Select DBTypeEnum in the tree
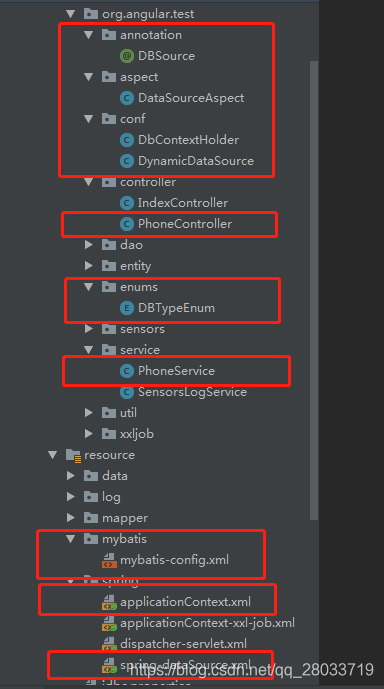 click(177, 308)
